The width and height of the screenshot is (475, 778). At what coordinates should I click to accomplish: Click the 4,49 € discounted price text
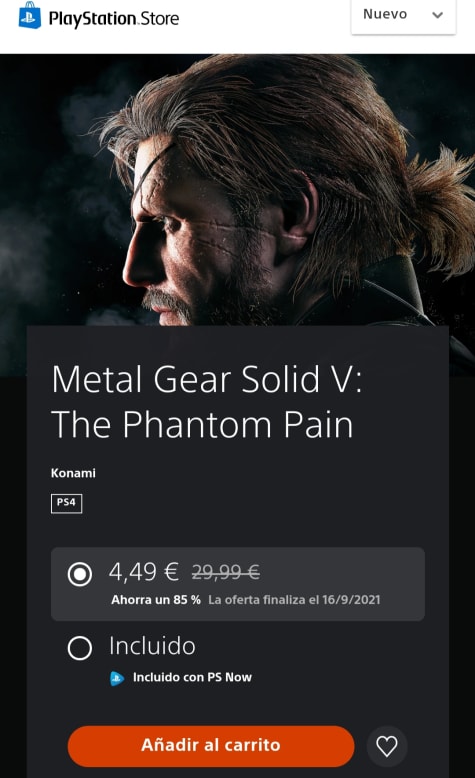point(143,572)
